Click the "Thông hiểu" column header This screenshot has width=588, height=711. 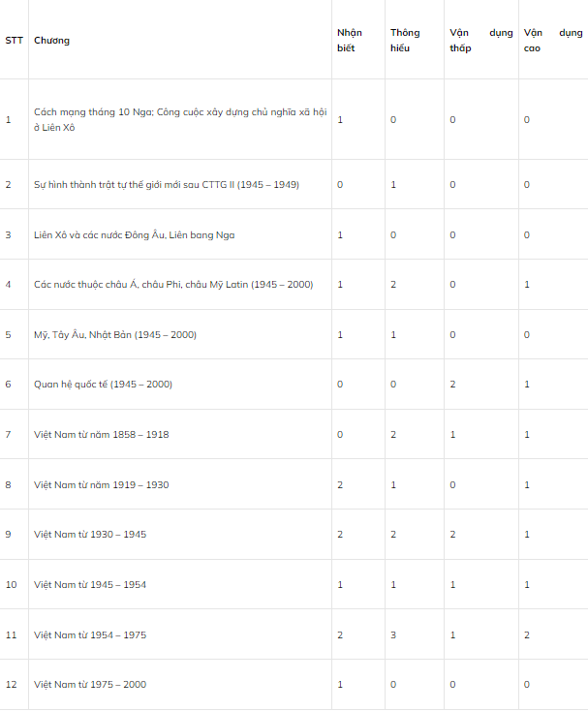[x=405, y=41]
